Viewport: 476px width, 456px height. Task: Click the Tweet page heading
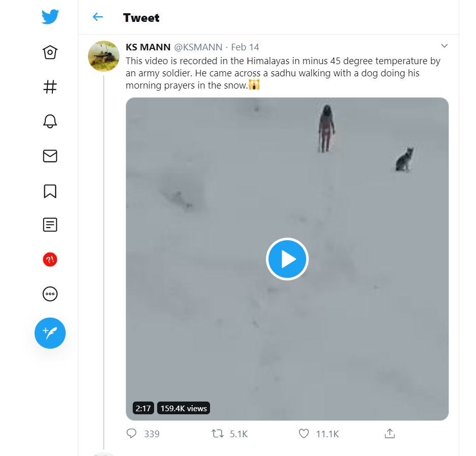point(141,18)
